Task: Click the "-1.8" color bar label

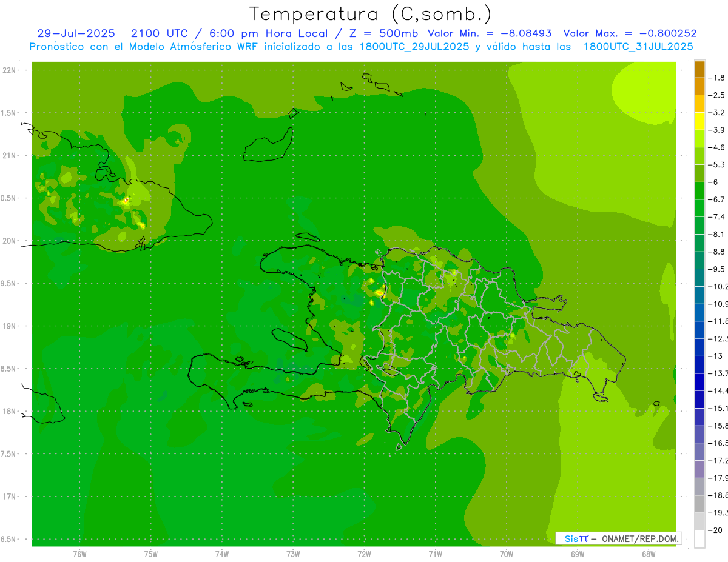Action: [x=716, y=78]
